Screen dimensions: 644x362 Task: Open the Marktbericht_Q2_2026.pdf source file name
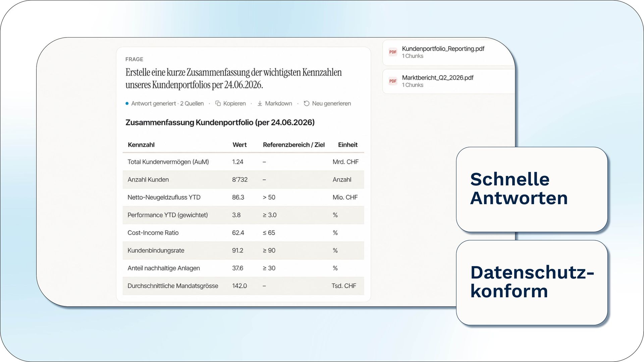point(438,78)
